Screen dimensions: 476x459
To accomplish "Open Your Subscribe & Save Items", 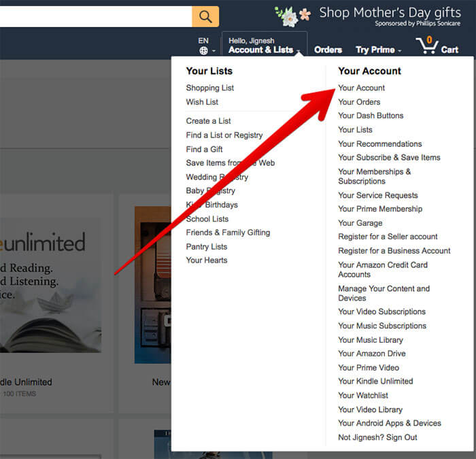I will click(389, 158).
